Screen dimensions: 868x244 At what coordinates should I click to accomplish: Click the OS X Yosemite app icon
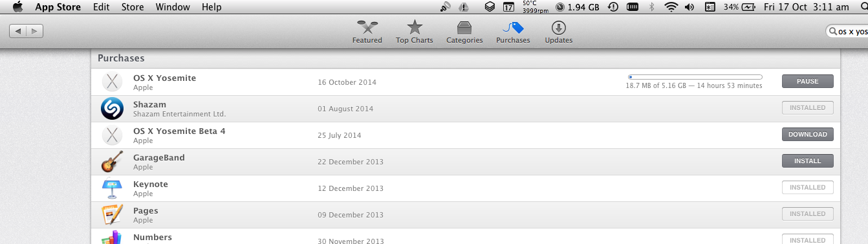tap(113, 82)
